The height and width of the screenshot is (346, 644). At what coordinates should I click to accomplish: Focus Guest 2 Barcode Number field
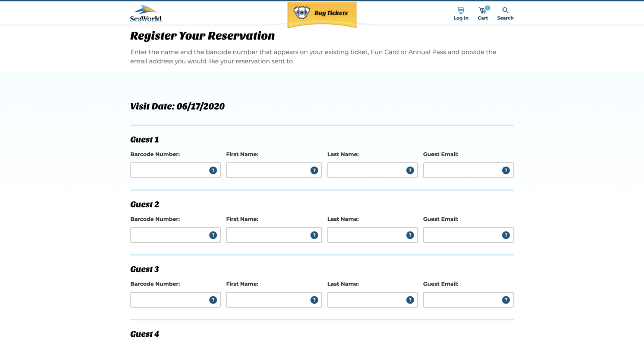point(176,235)
